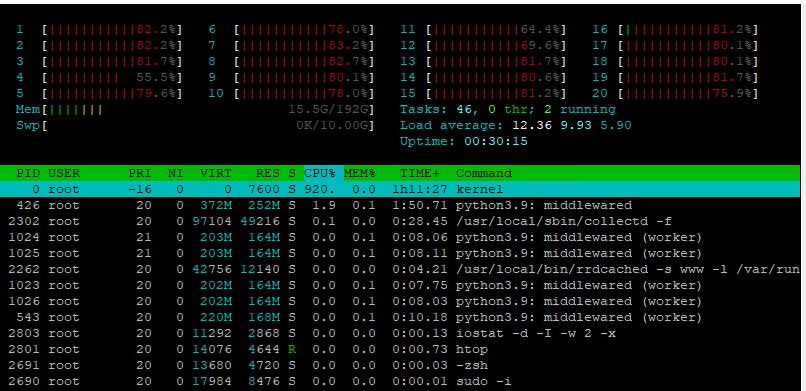Select the sudo -i process row
Viewport: 806px width, 391px height.
click(x=400, y=381)
